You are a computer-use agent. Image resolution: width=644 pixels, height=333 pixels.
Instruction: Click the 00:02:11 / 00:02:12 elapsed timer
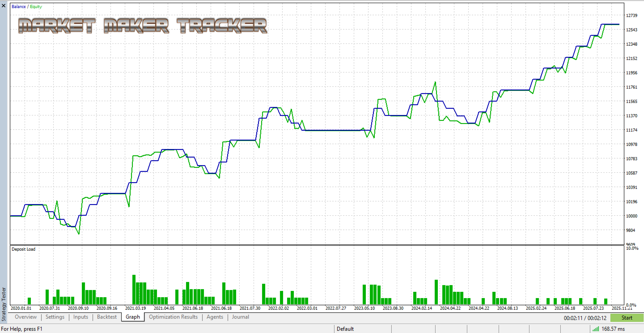[585, 318]
